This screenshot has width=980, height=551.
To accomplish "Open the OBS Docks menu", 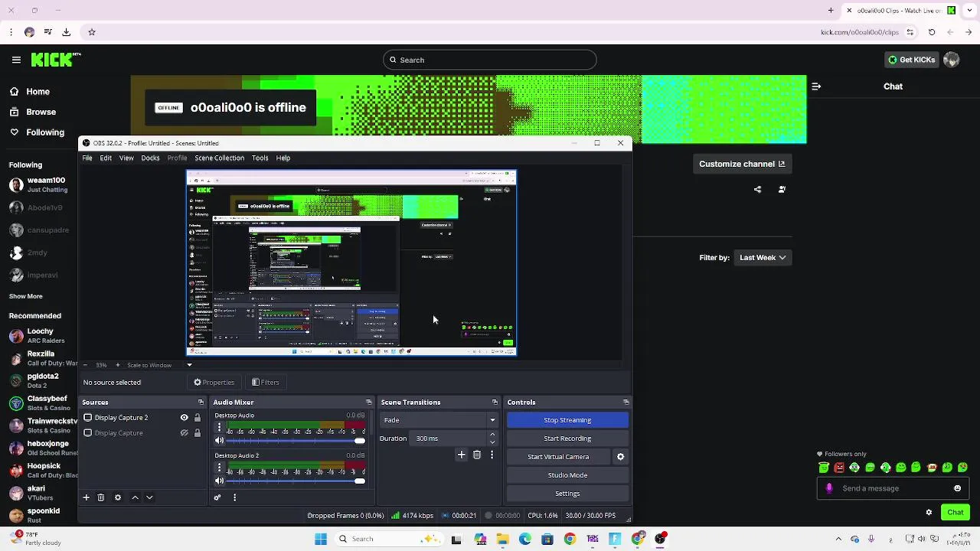I will click(x=150, y=158).
